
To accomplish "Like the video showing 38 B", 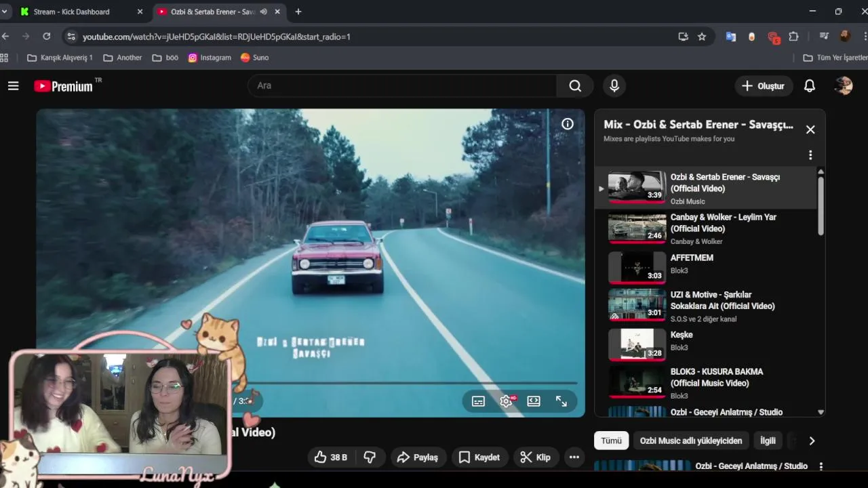I will point(331,457).
